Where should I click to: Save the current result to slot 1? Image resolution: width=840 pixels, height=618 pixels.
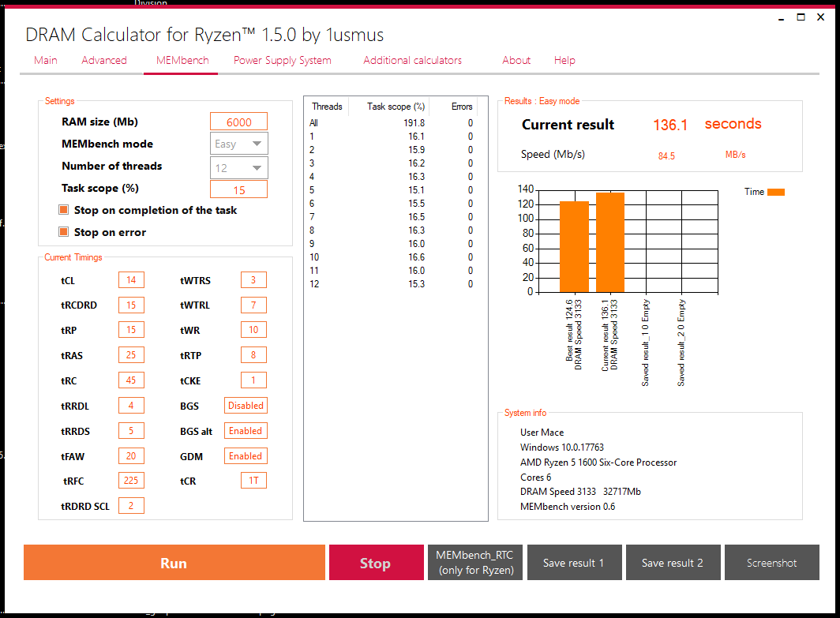point(574,562)
